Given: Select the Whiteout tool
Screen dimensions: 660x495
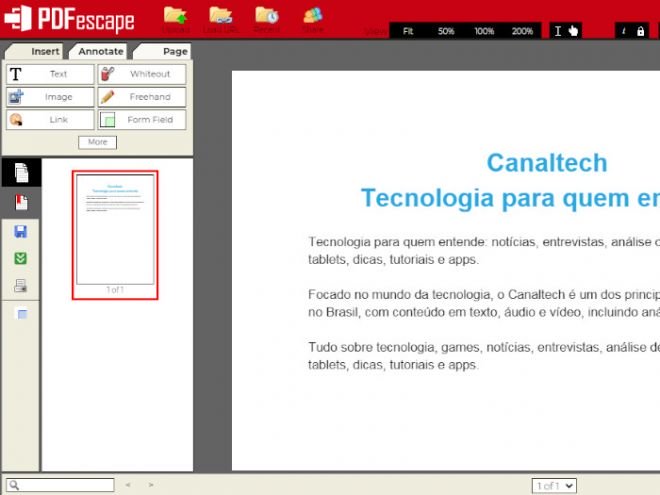Looking at the screenshot, I should 142,74.
